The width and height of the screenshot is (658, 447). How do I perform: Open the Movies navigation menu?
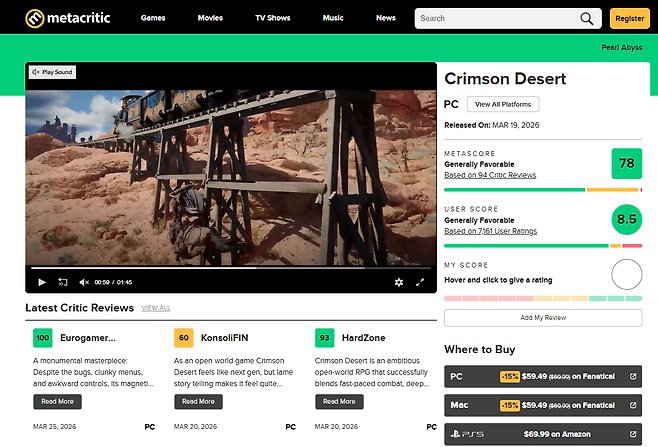click(210, 18)
